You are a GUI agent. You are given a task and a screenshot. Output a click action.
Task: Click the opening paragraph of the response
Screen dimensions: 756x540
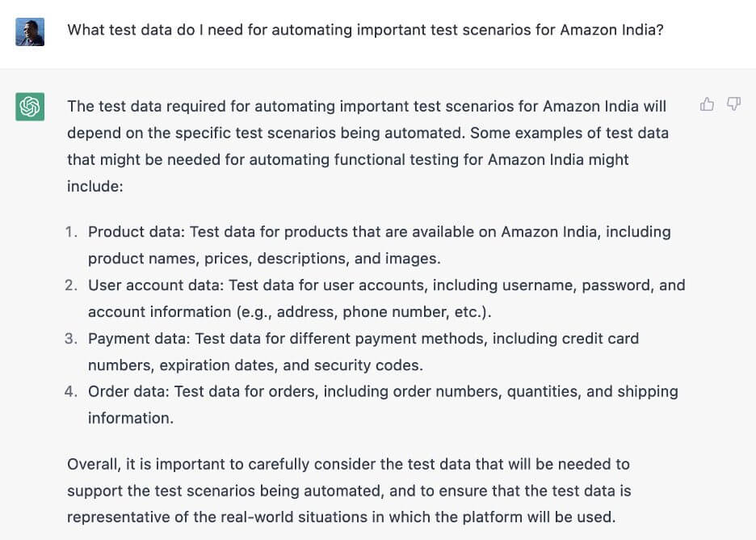tap(367, 133)
